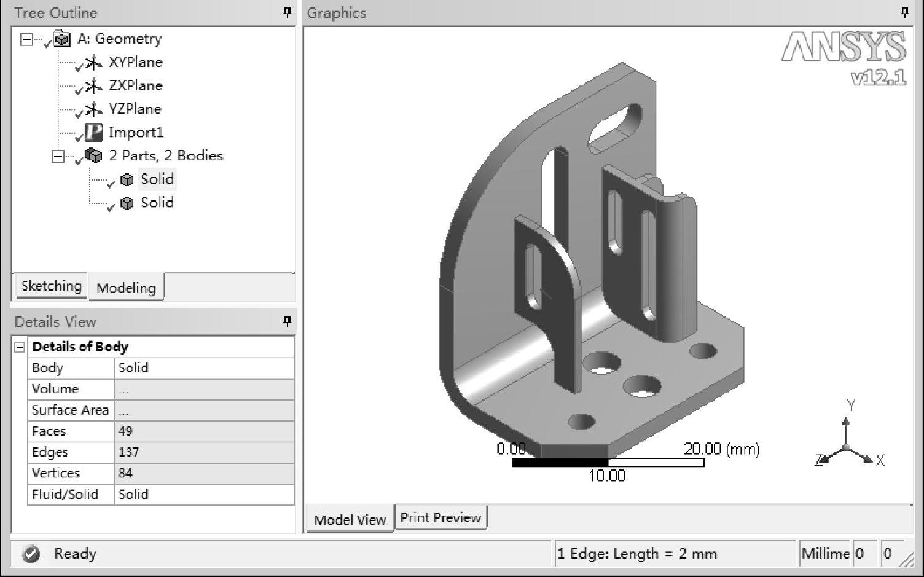Click the Volume value cell
The height and width of the screenshot is (577, 924).
pos(204,389)
